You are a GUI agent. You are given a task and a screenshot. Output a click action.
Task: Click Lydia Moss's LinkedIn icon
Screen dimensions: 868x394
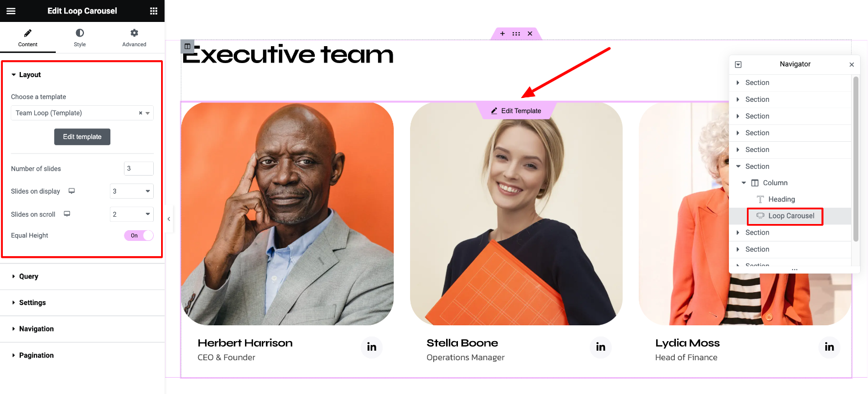(829, 347)
